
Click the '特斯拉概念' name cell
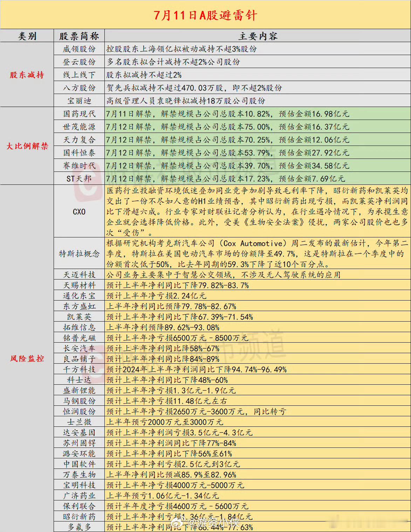point(79,254)
